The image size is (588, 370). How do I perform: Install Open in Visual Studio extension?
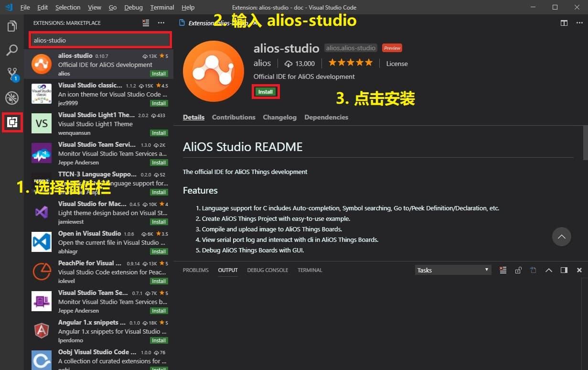point(159,251)
